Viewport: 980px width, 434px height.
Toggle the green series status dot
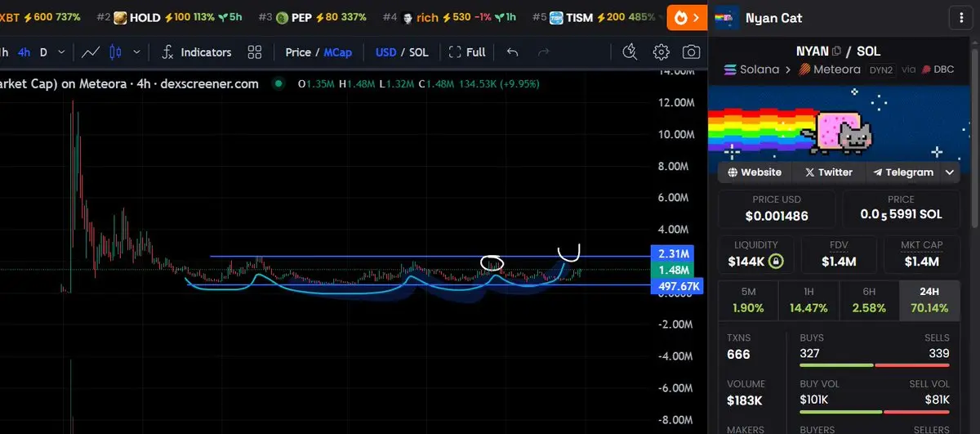tap(279, 83)
